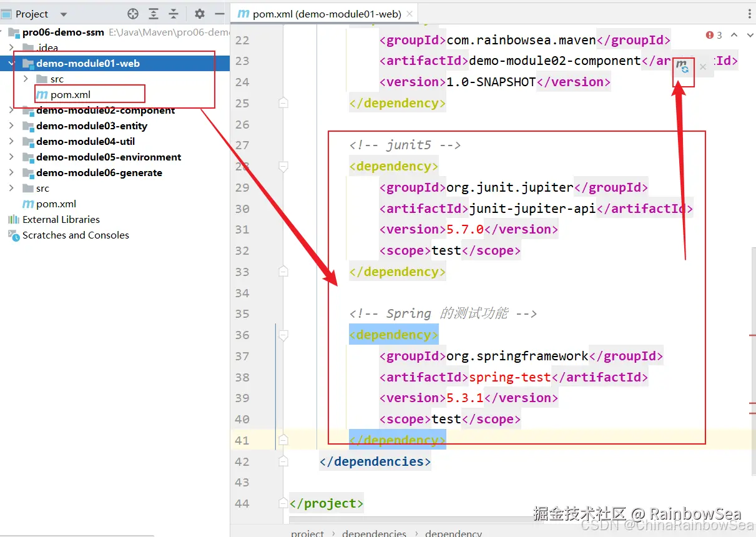756x537 pixels.
Task: Close the pom.xml editor tab
Action: [410, 14]
